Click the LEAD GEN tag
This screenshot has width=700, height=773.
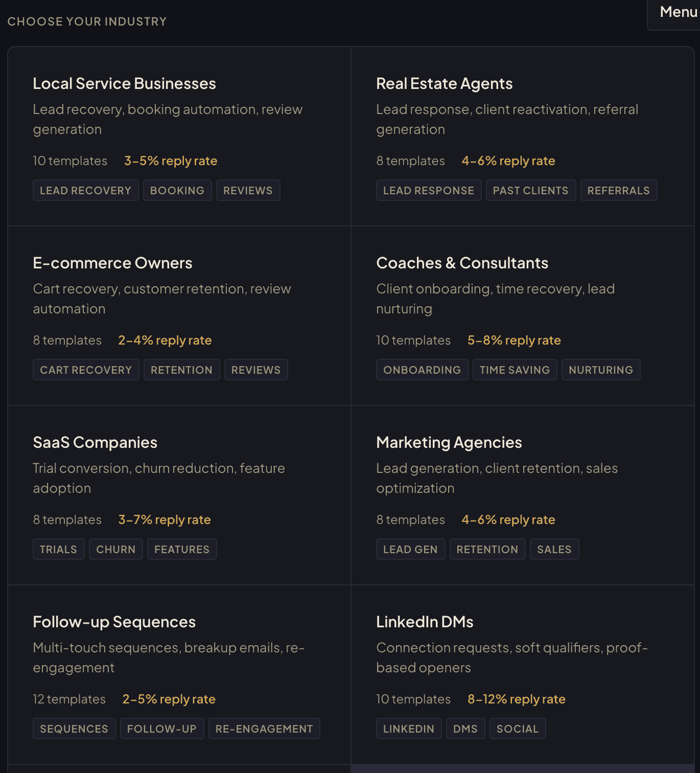pos(410,550)
